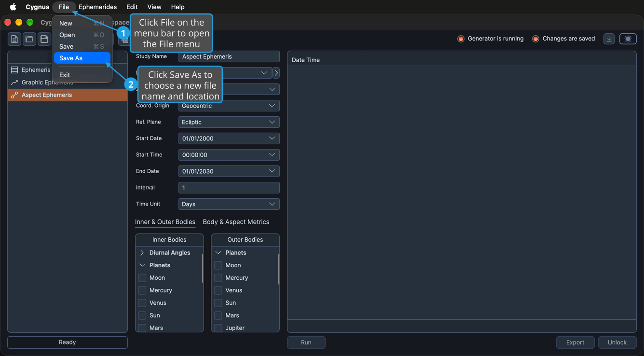Click the right chevron beside the top dropdown
The height and width of the screenshot is (356, 644).
[276, 73]
